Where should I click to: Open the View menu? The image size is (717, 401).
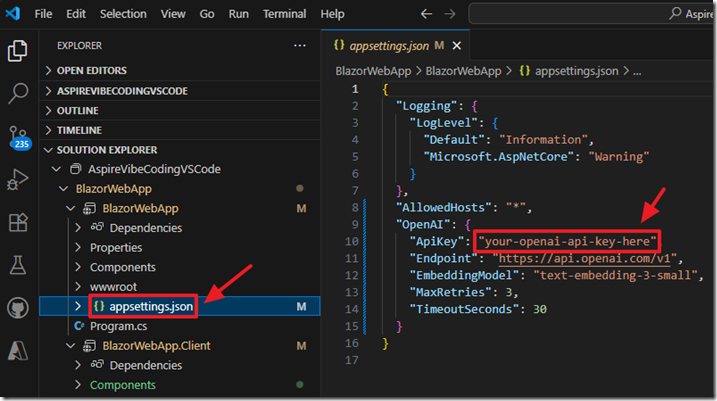[x=173, y=14]
